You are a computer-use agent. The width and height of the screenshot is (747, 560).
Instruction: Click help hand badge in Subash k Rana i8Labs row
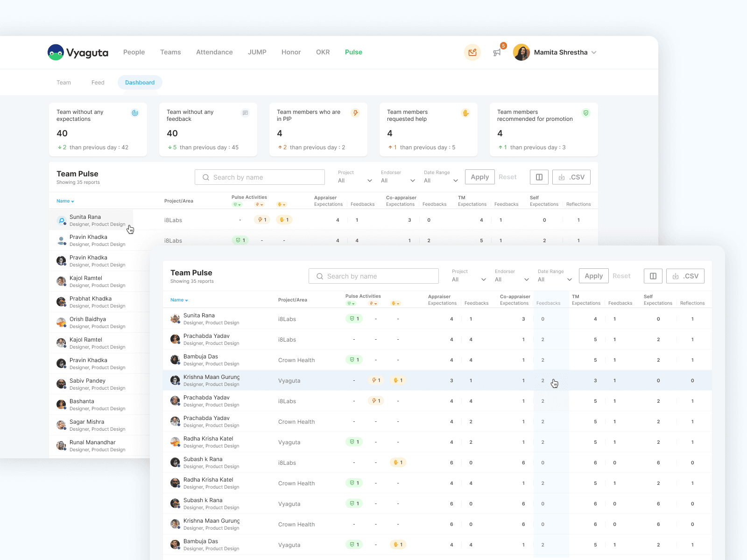point(398,462)
